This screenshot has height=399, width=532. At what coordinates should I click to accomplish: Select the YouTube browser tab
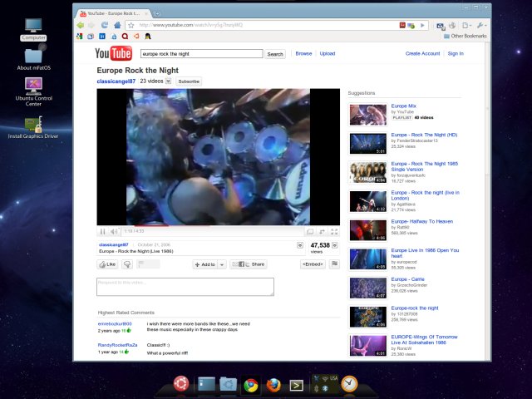(112, 13)
